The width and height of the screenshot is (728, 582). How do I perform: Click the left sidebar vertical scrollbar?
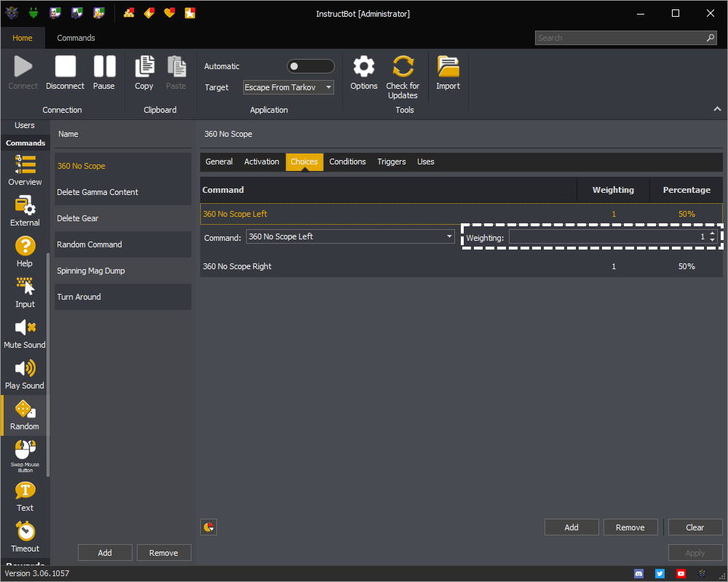point(48,364)
